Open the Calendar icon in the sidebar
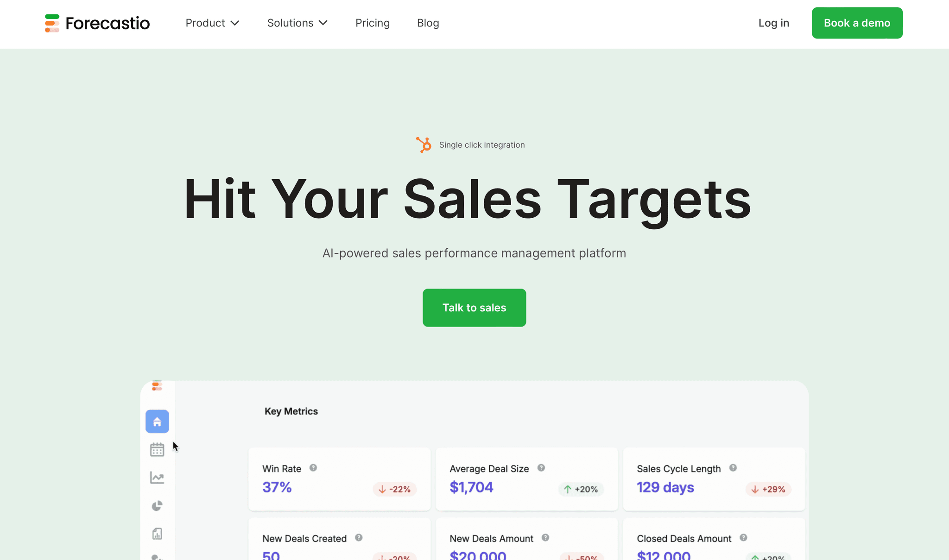Screen dimensions: 949x560 (157, 449)
